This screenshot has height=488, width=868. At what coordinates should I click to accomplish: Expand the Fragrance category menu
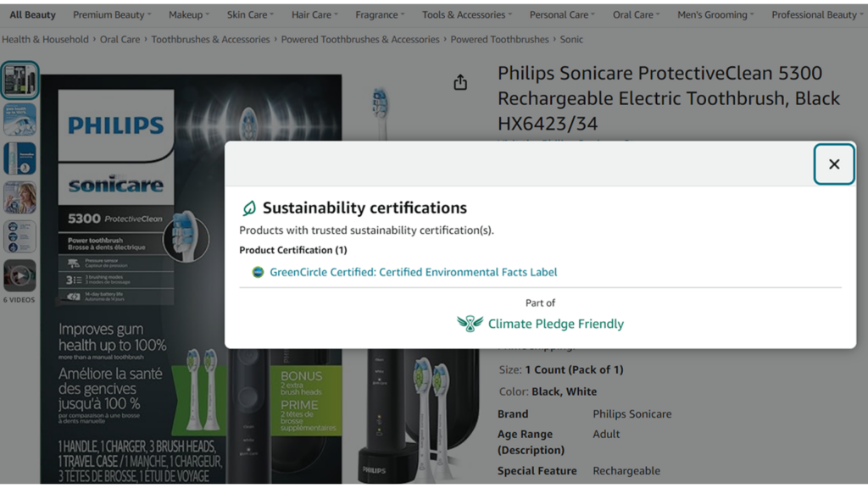(x=379, y=14)
